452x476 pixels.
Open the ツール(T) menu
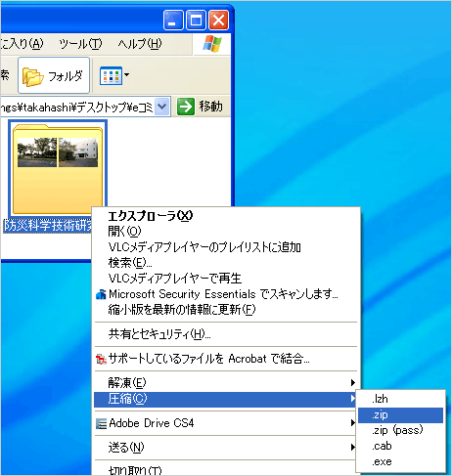[x=80, y=44]
